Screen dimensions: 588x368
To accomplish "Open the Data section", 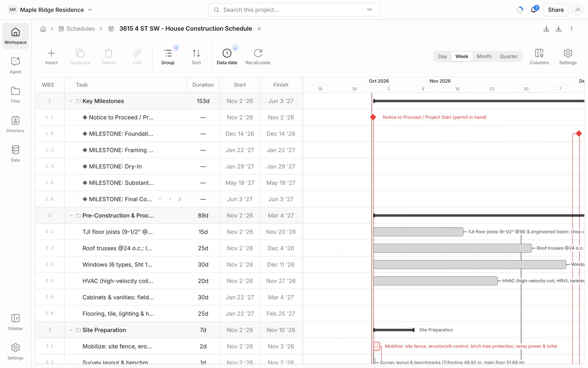I will [15, 154].
